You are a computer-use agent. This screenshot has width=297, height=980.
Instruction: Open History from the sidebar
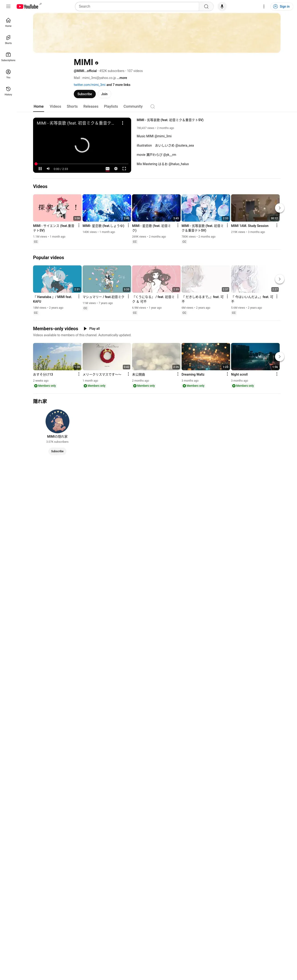pyautogui.click(x=8, y=91)
